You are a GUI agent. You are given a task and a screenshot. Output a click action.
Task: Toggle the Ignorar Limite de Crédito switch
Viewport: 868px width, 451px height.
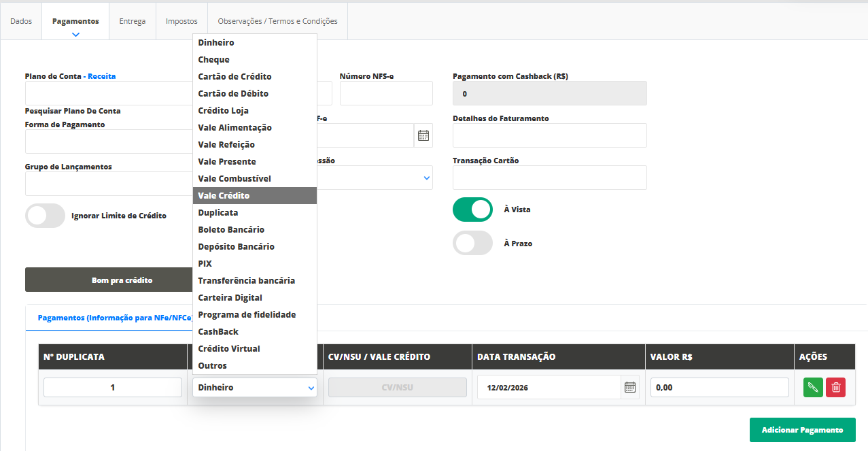(45, 216)
